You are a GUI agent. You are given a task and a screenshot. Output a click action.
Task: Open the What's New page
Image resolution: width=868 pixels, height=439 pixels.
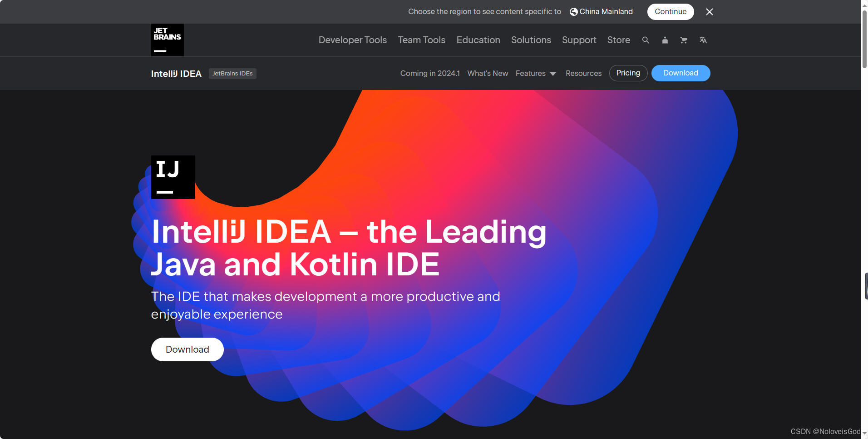(x=488, y=73)
